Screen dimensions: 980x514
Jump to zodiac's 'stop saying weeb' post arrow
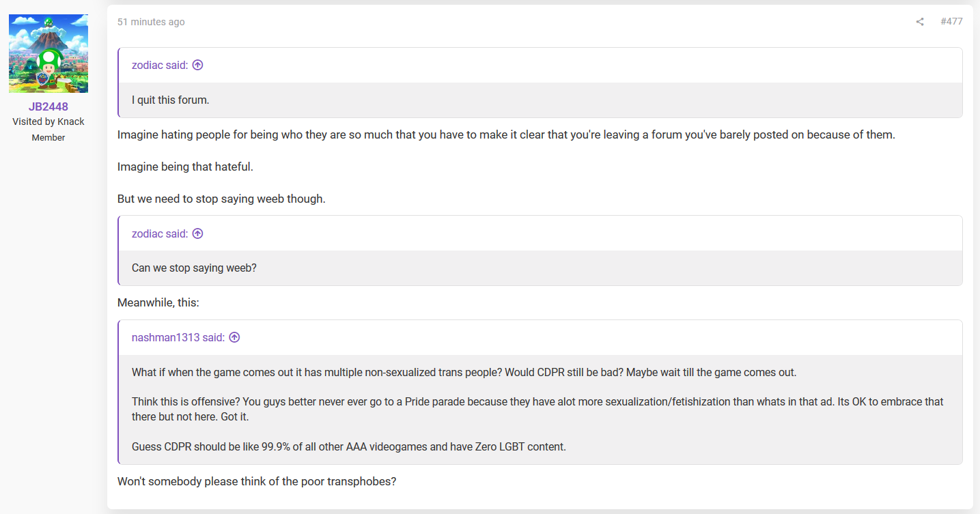[197, 233]
